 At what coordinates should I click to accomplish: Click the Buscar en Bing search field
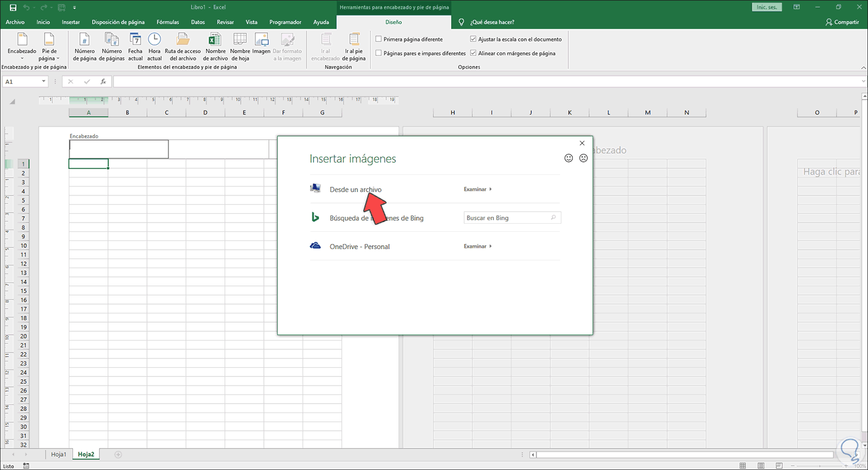point(507,218)
